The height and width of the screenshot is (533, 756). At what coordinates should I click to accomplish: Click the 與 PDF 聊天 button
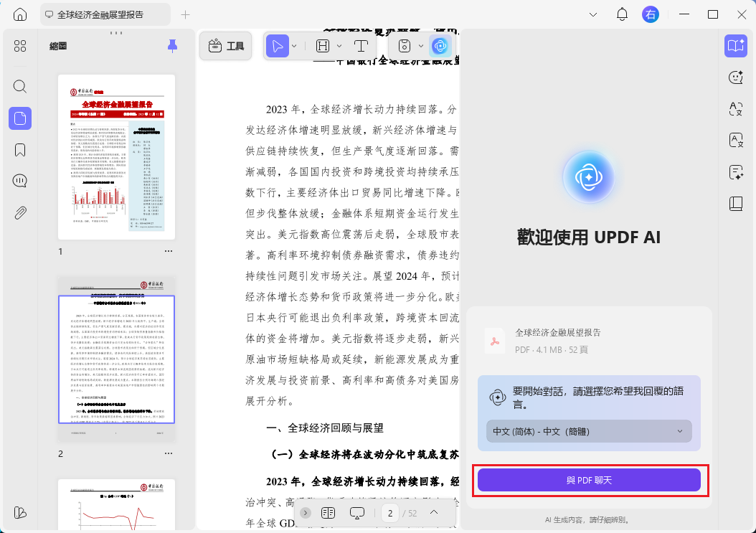point(589,480)
